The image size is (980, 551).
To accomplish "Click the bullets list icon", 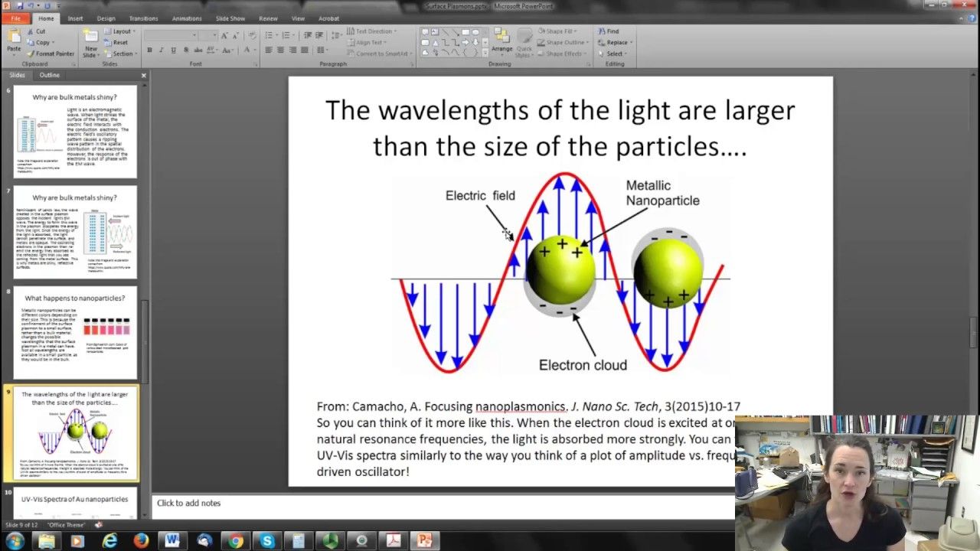I will click(x=269, y=35).
